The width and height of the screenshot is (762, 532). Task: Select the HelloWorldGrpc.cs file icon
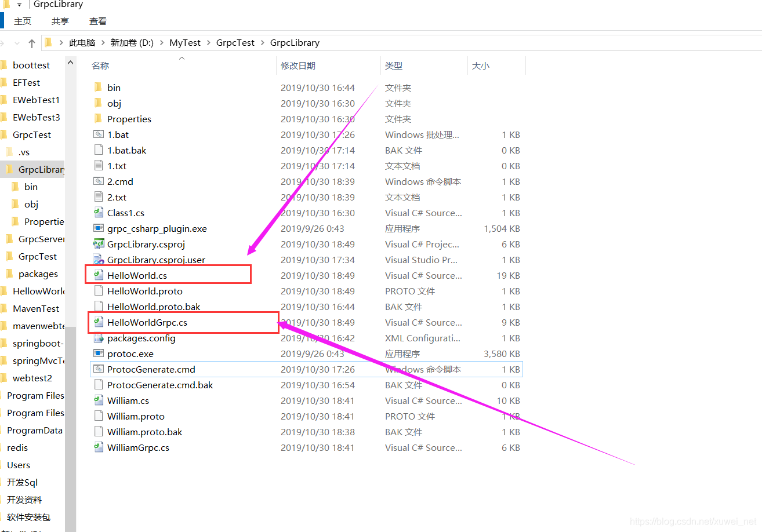tap(97, 322)
